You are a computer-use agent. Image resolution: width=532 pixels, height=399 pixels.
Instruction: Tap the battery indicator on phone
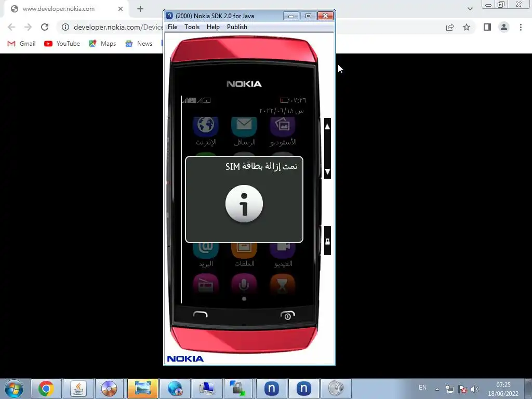pyautogui.click(x=284, y=100)
